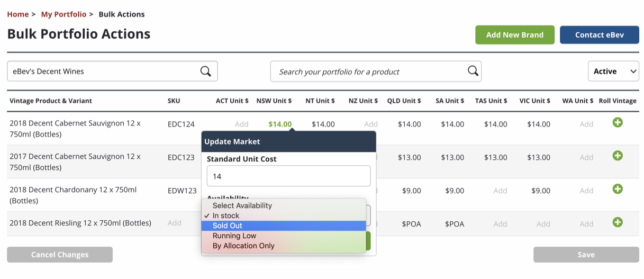Roll vintage for 2017 Decent Cabernet Sauvignon
The width and height of the screenshot is (644, 279).
617,156
